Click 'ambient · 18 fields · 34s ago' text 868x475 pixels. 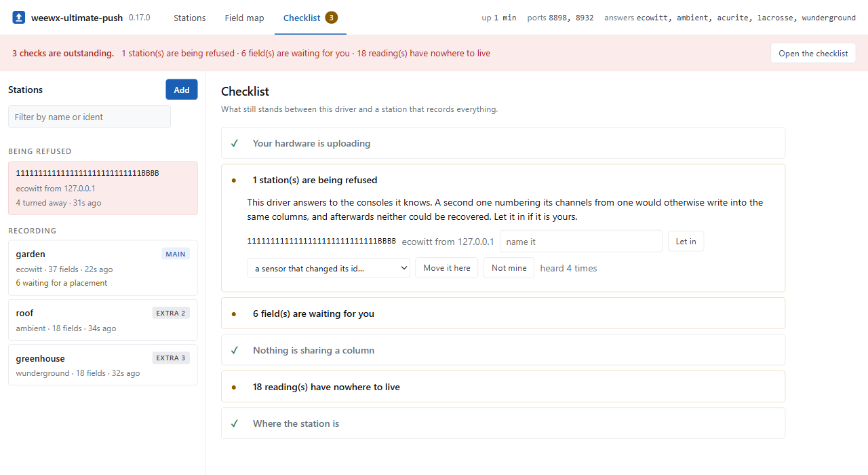66,328
